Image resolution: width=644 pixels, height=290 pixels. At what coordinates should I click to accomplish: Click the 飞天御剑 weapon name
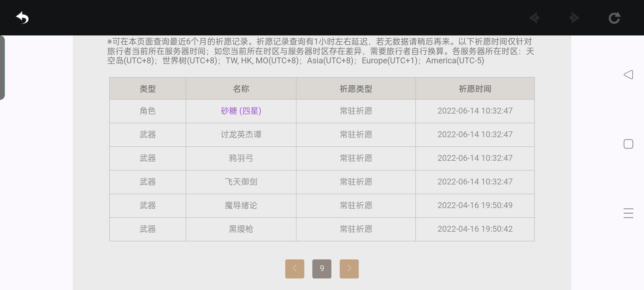241,182
